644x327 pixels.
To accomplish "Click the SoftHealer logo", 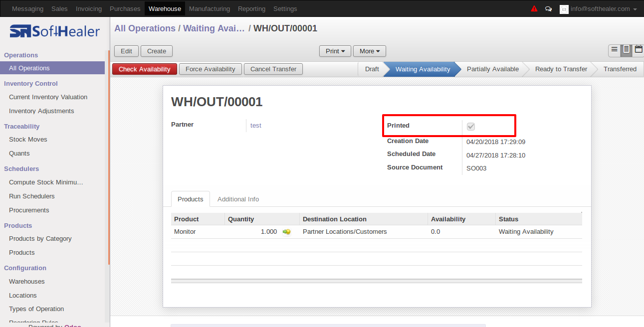I will [55, 31].
